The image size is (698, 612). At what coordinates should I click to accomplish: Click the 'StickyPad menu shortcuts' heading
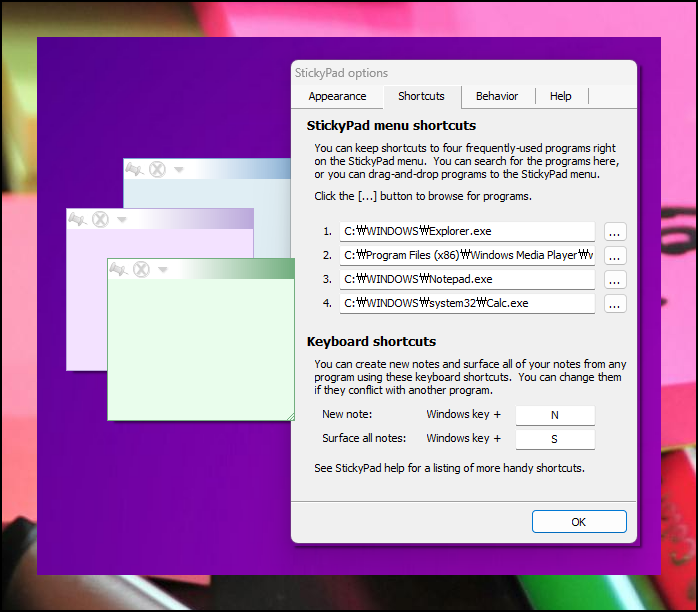pyautogui.click(x=391, y=126)
